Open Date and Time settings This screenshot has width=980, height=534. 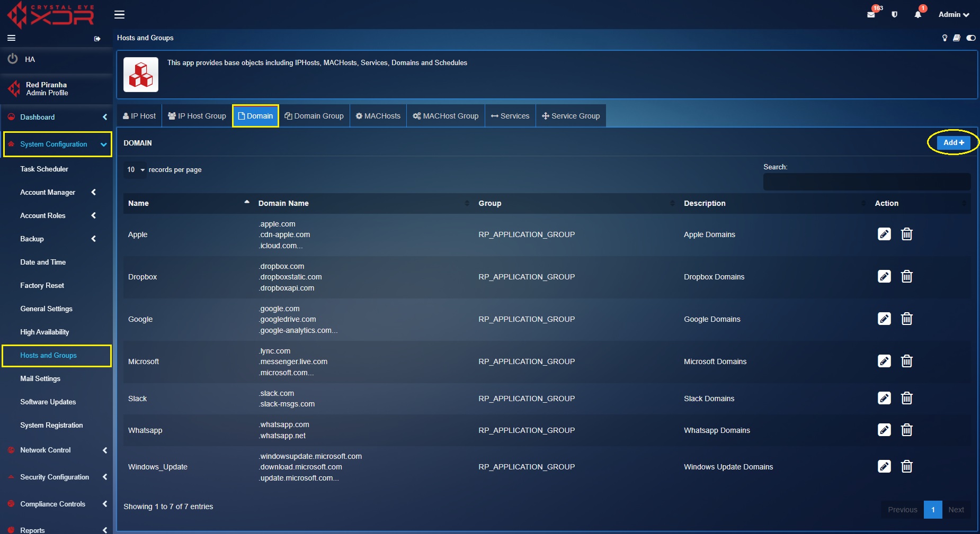point(43,263)
